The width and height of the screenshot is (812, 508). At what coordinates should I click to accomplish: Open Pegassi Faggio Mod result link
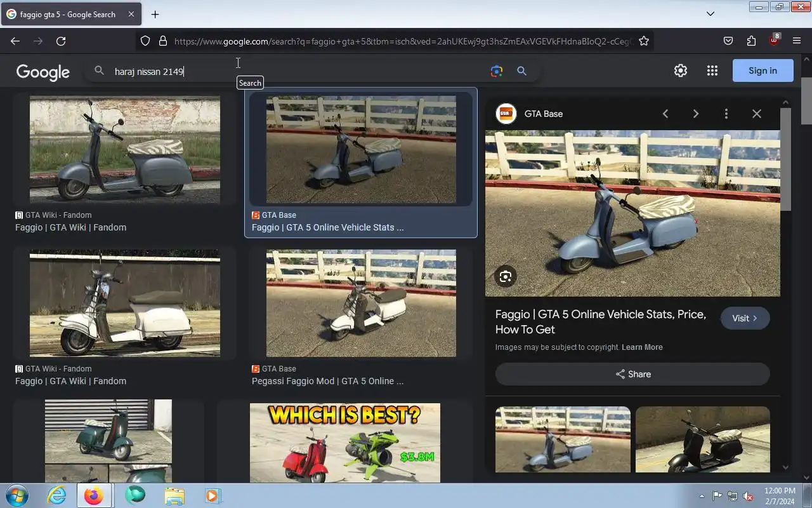[x=327, y=381]
